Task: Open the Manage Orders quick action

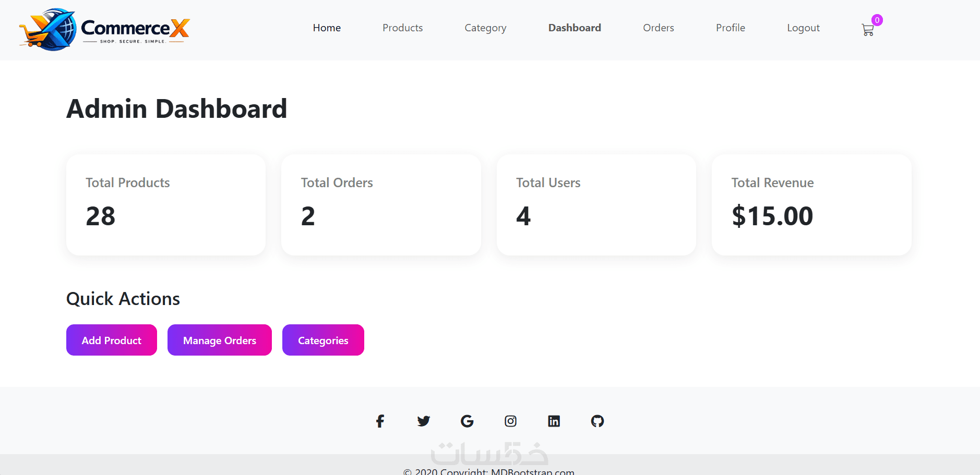Action: click(x=220, y=340)
